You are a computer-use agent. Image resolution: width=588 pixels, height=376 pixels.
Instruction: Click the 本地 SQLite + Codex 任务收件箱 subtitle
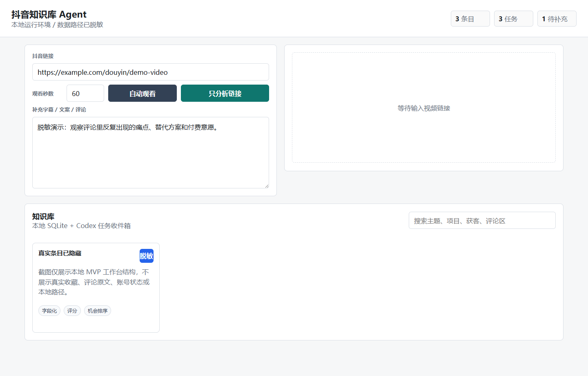point(82,226)
